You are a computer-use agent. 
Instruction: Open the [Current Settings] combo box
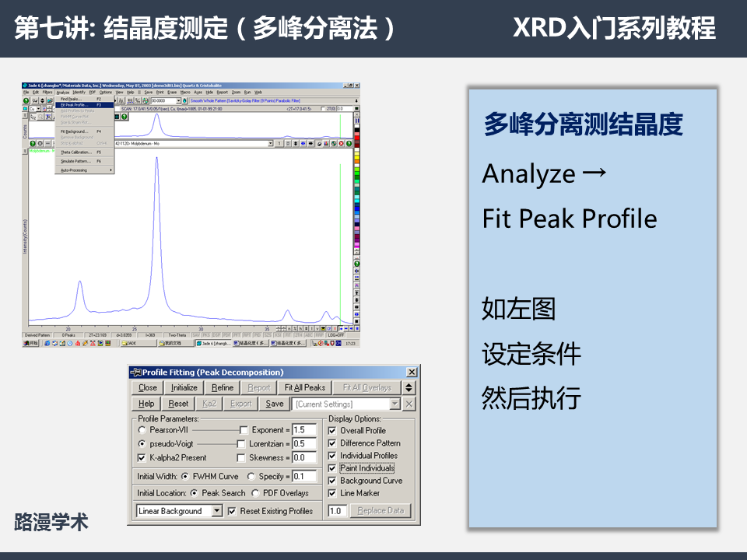click(x=395, y=404)
